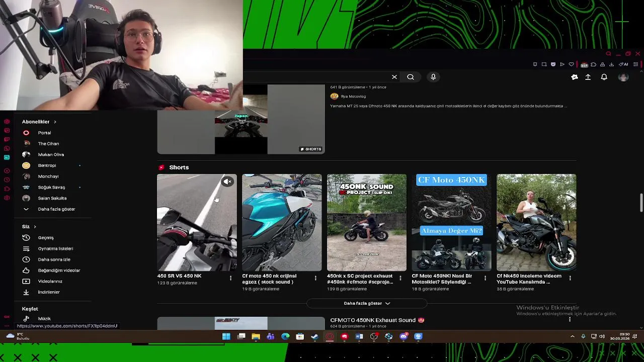Open the browser downloads icon
644x362 pixels.
[x=611, y=64]
